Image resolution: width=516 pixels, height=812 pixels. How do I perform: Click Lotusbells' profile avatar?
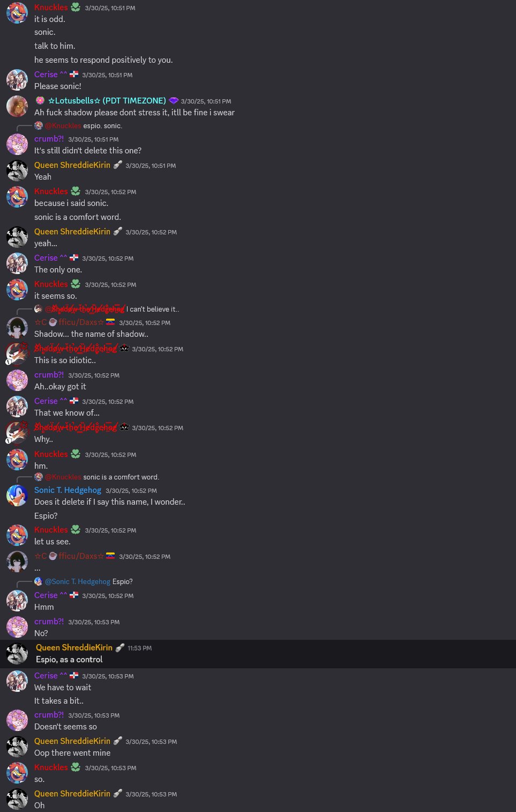(17, 106)
